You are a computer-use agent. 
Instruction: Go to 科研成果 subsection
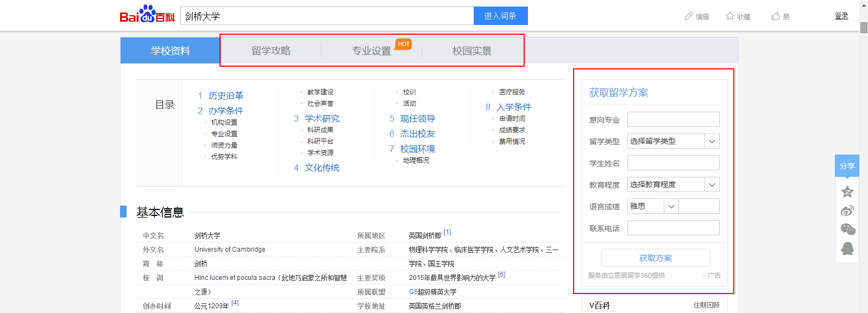point(320,130)
